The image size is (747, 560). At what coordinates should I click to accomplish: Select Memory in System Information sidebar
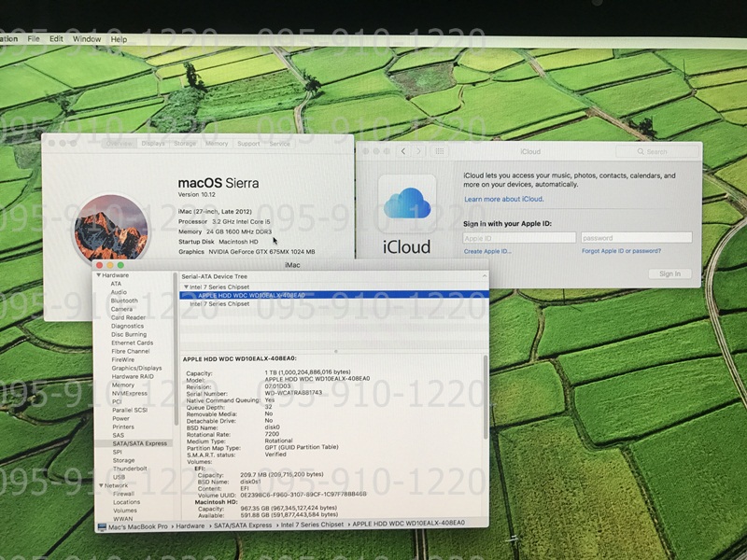(x=123, y=385)
